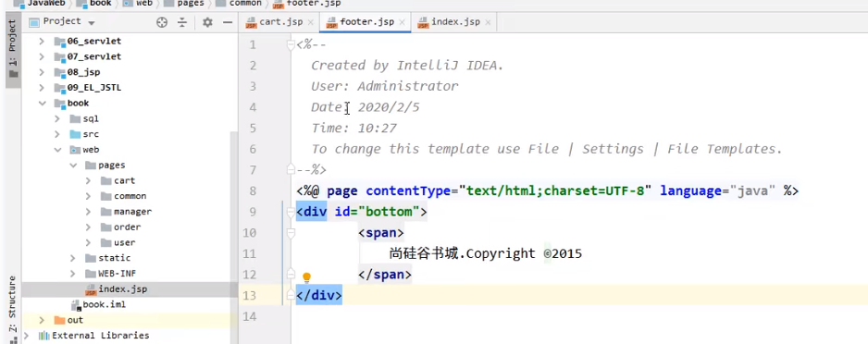
Task: Expand the 08_jsp module
Action: tap(42, 72)
